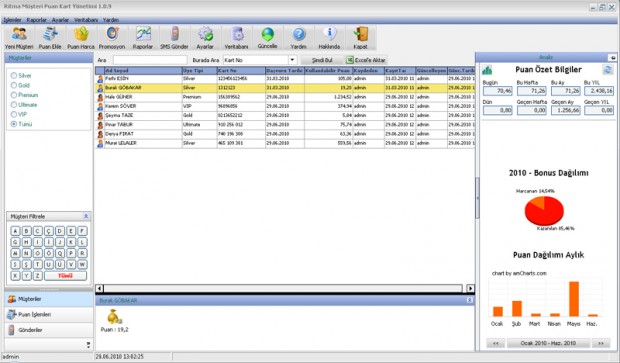Click the user icon of Murat LELALER row
This screenshot has width=620, height=363.
click(100, 144)
